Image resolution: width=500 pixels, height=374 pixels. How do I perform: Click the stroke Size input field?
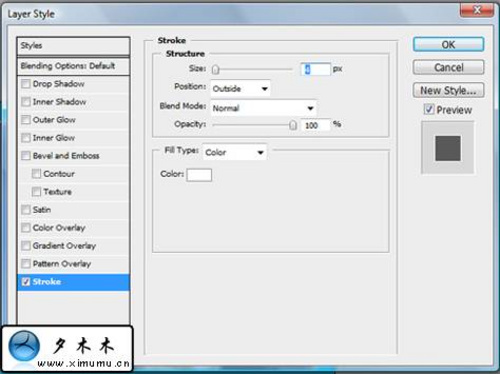315,69
